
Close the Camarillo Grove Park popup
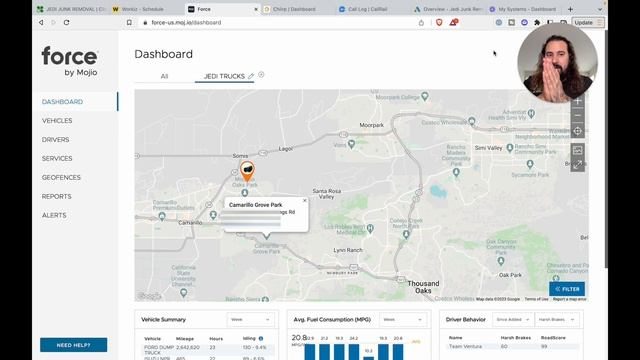(x=304, y=200)
